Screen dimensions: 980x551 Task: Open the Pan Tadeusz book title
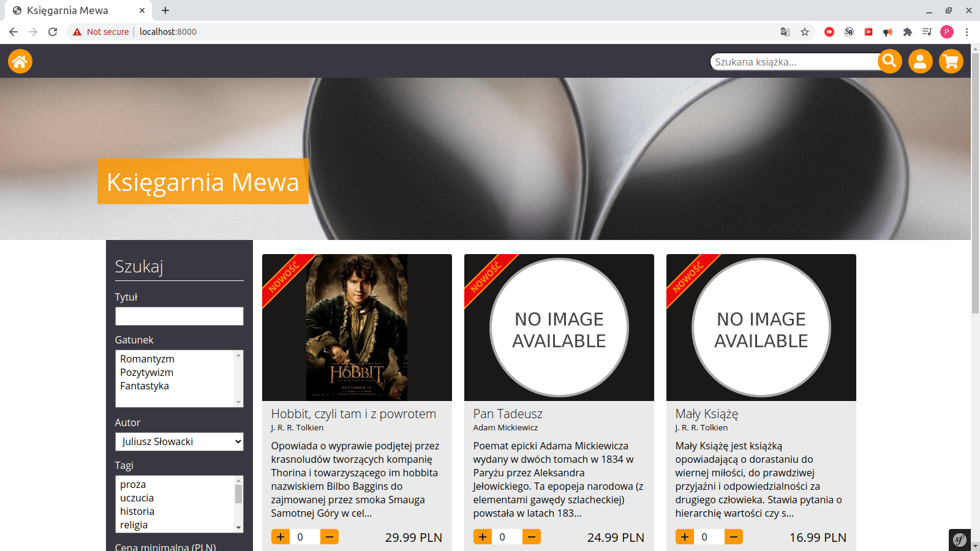tap(507, 414)
